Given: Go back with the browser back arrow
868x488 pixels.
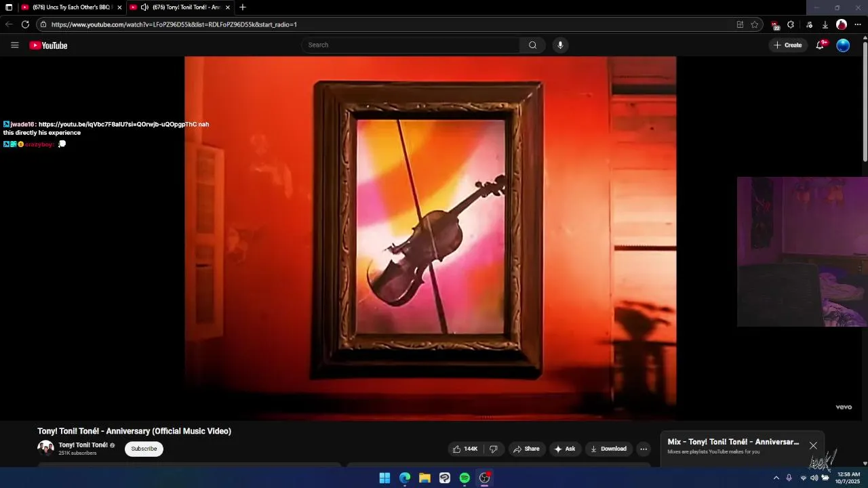Looking at the screenshot, I should pyautogui.click(x=9, y=24).
